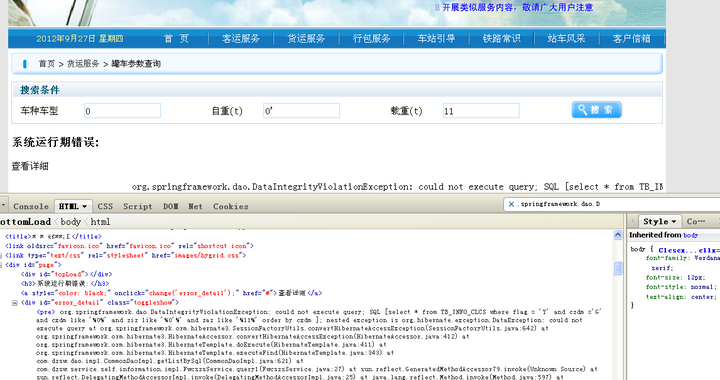The image size is (720, 380).
Task: Open the Style tab dropdown in side panel
Action: click(x=674, y=221)
